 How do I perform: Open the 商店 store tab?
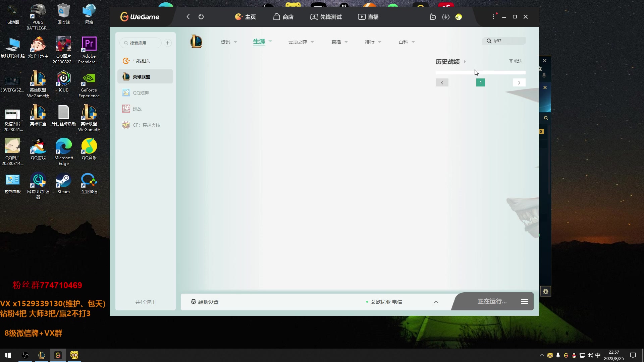(x=283, y=17)
